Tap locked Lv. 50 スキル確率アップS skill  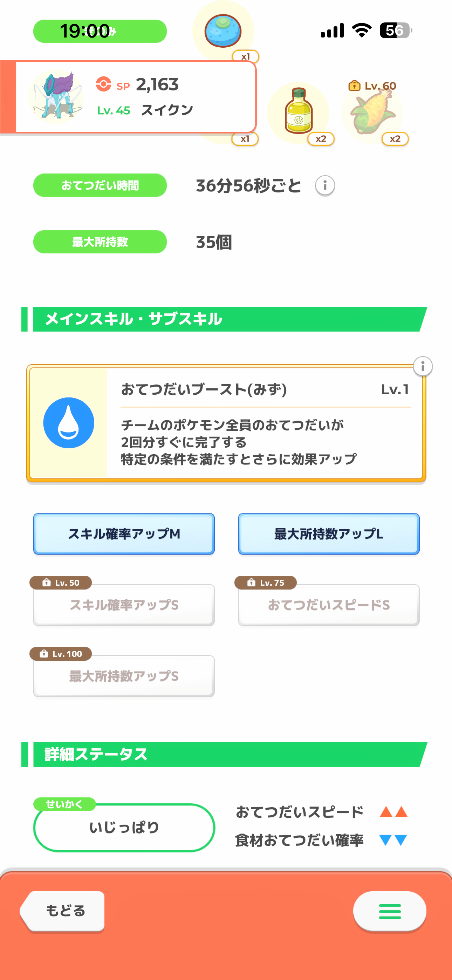[124, 605]
